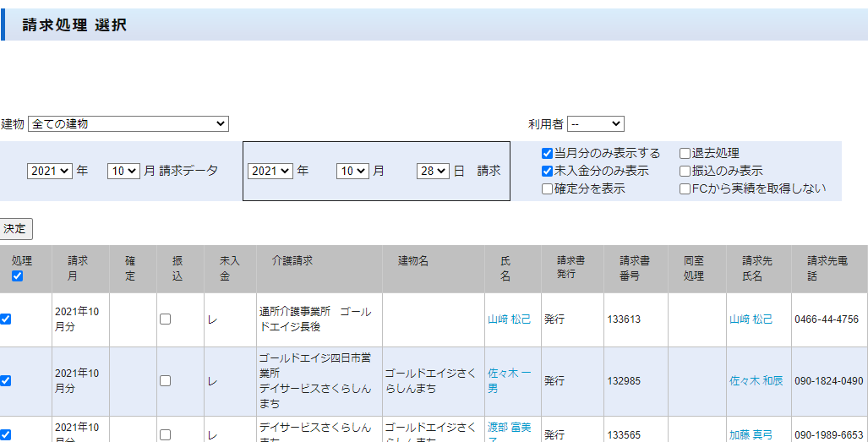Screen dimensions: 868x442
Task: Click the 決定 button
Action: coord(16,229)
